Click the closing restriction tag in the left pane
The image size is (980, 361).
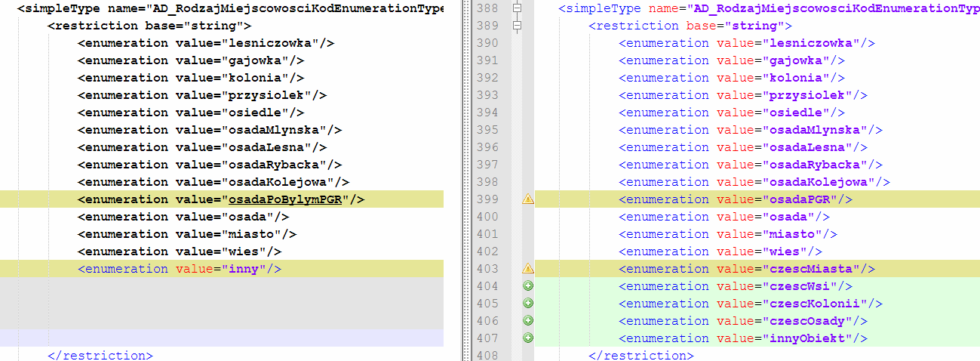tap(100, 356)
